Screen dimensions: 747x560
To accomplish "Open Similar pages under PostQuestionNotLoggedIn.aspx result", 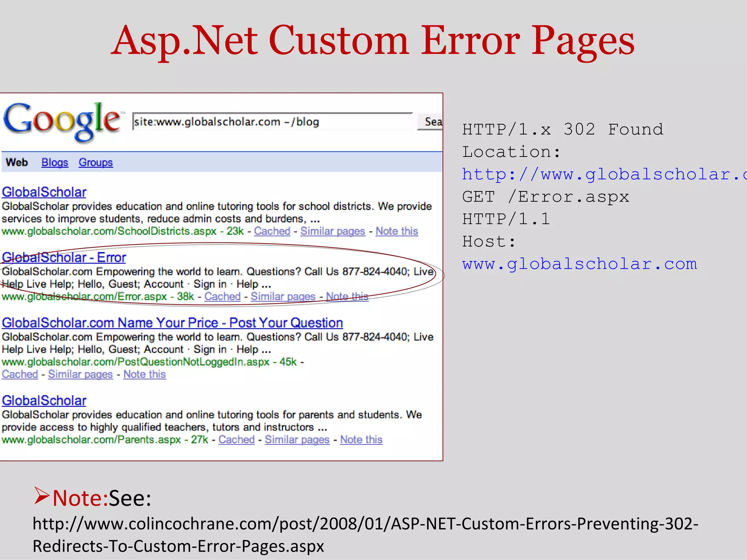I will coord(80,374).
